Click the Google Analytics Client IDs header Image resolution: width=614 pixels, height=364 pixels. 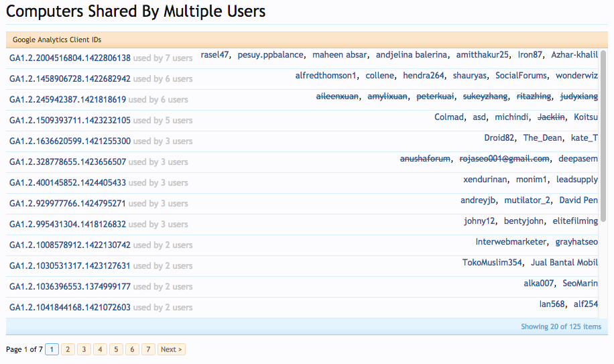pyautogui.click(x=57, y=40)
